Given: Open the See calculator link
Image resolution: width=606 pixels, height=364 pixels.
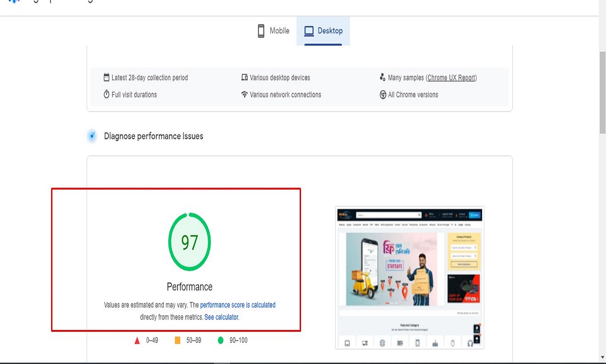Looking at the screenshot, I should [x=222, y=317].
